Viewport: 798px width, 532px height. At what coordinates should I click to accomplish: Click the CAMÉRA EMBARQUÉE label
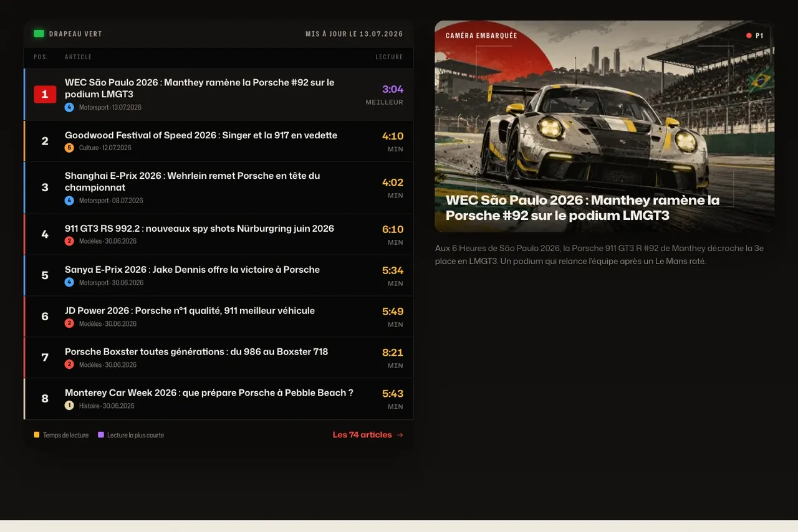pyautogui.click(x=481, y=36)
